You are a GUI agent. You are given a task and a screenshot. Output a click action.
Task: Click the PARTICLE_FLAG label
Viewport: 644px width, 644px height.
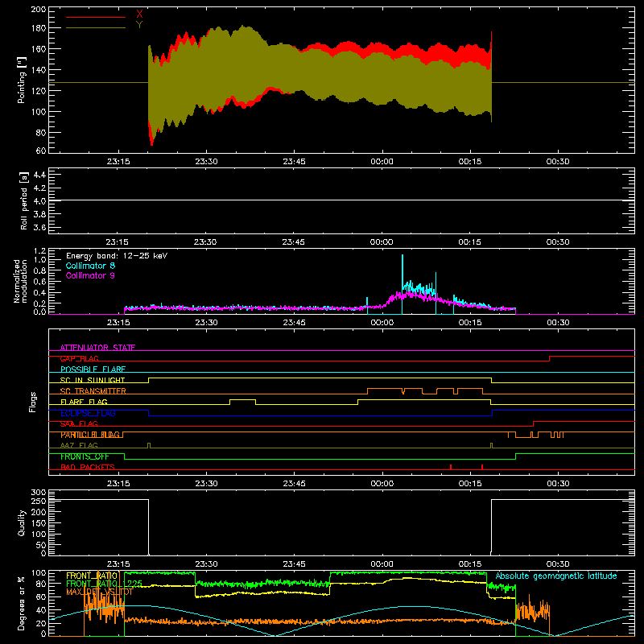tap(90, 435)
